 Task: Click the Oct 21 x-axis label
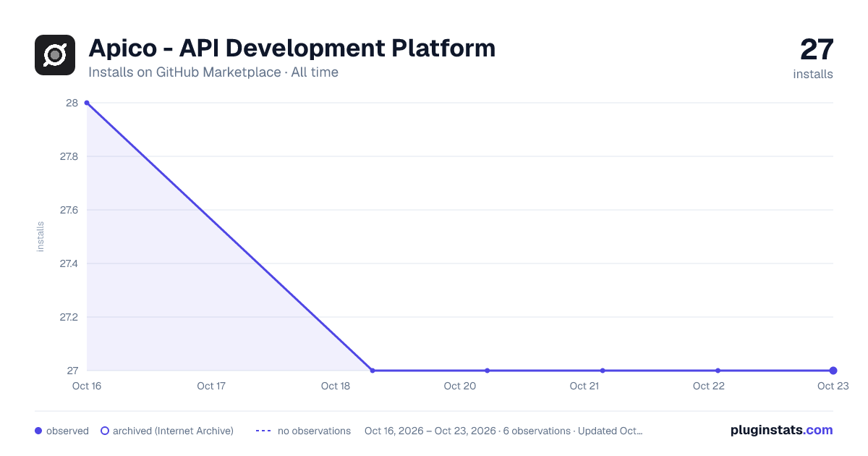click(x=584, y=386)
